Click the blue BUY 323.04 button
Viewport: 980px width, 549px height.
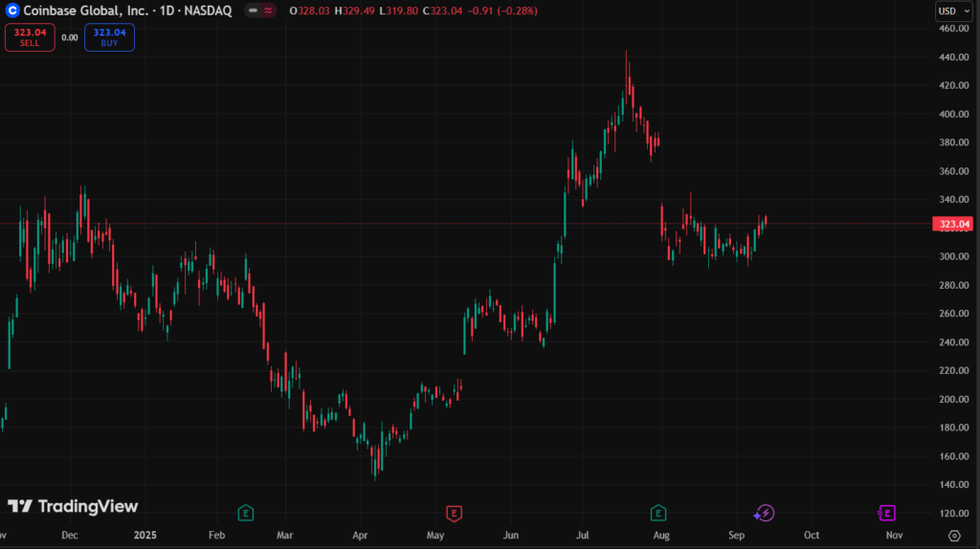pos(109,37)
